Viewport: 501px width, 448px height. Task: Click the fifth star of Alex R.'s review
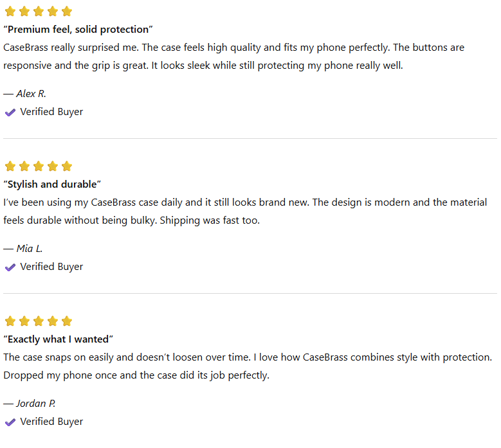pyautogui.click(x=67, y=12)
